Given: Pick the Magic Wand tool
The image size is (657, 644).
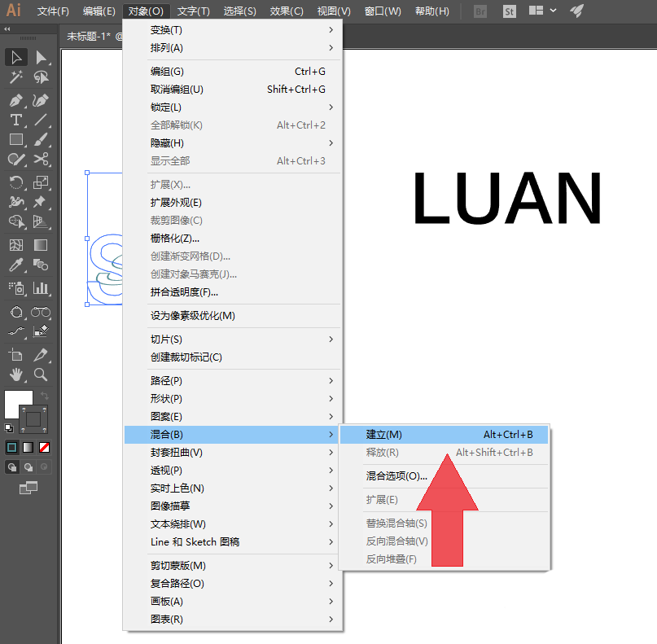Looking at the screenshot, I should 16,77.
